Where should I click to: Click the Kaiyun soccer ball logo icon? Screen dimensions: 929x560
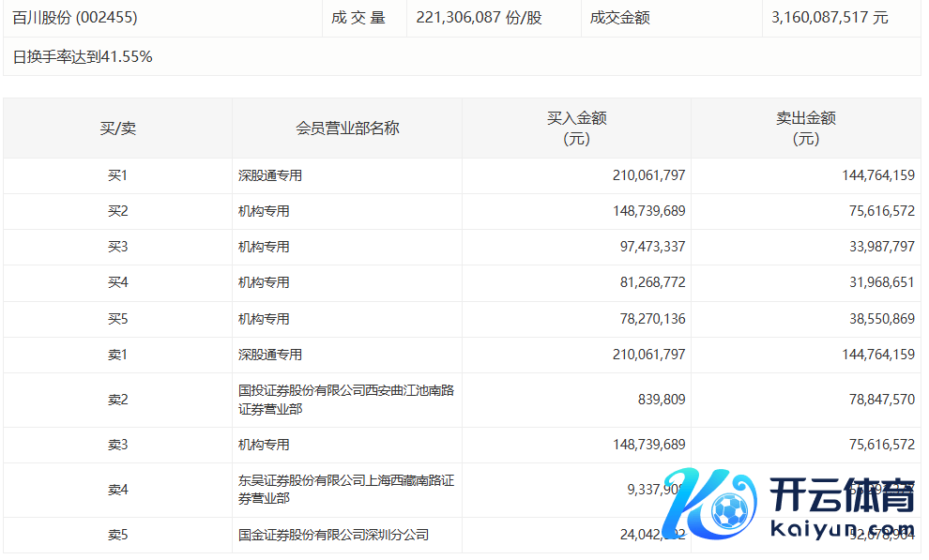point(728,511)
